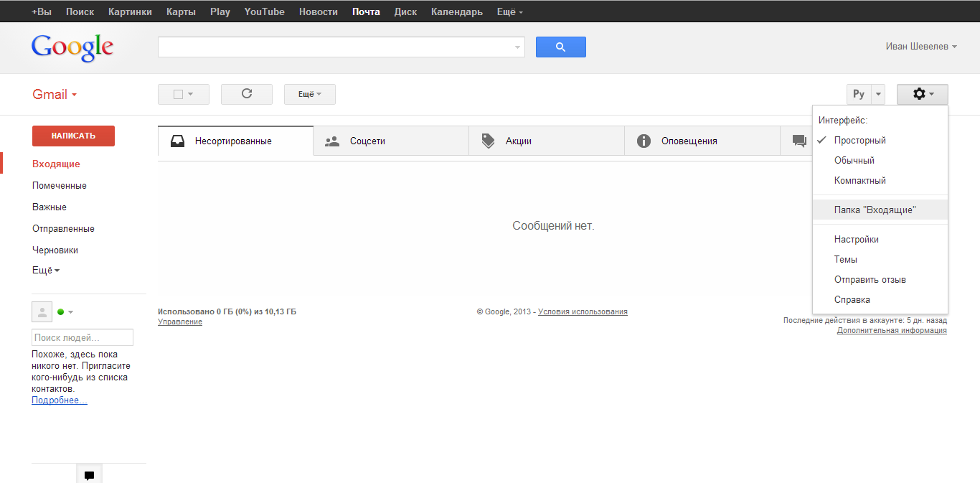Open the "Иван Шевелев" account menu

pos(921,47)
